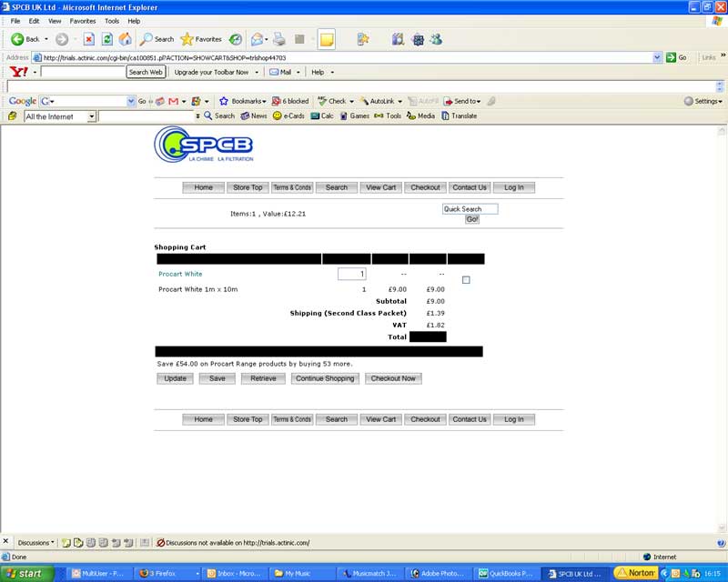Click the Stop loading icon

pos(88,39)
